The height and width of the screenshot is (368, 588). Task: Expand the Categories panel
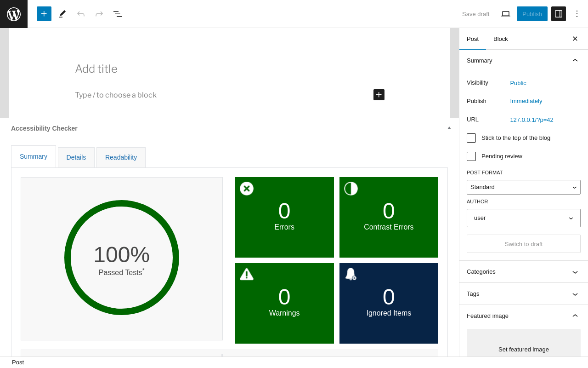tap(524, 272)
